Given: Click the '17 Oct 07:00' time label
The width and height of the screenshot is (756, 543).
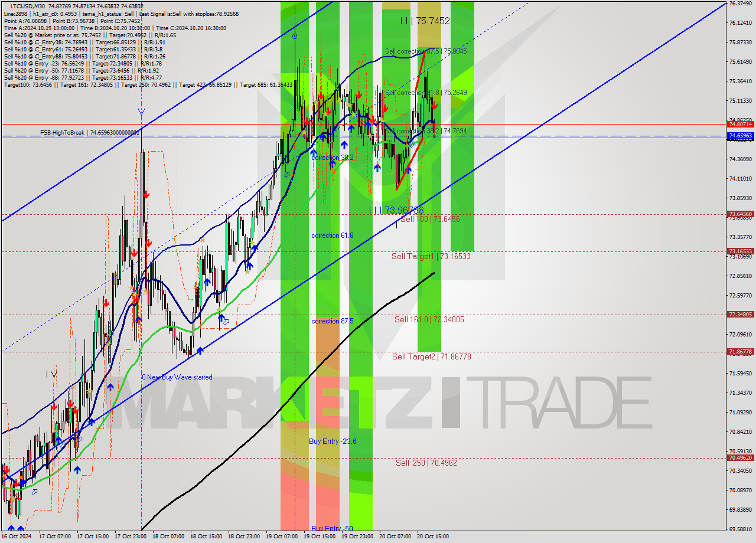Looking at the screenshot, I should tap(54, 537).
